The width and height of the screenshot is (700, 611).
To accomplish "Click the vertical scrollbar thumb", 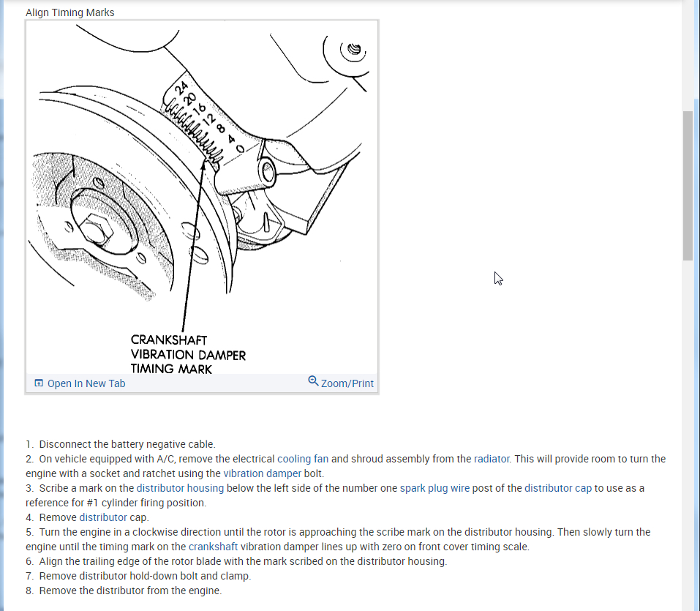I will tap(688, 185).
